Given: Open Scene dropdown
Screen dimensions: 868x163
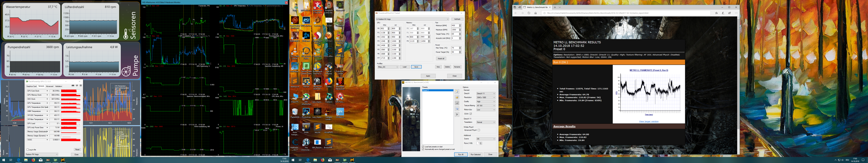Looking at the screenshot, I should [x=486, y=139].
